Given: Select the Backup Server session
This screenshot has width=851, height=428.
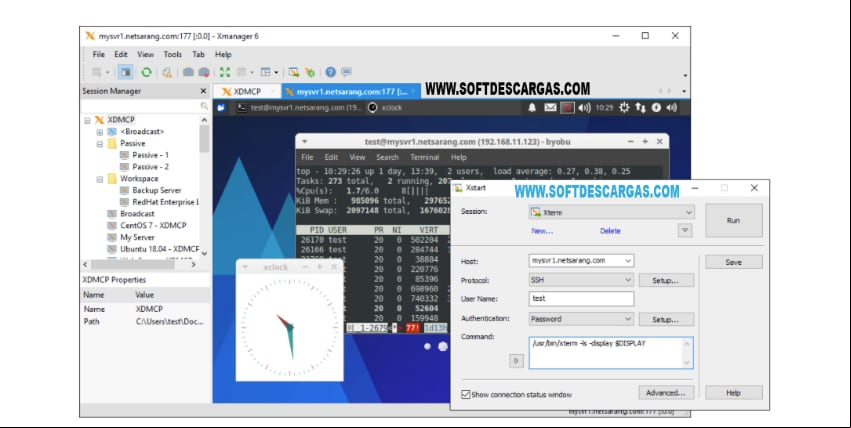Looking at the screenshot, I should (x=156, y=190).
